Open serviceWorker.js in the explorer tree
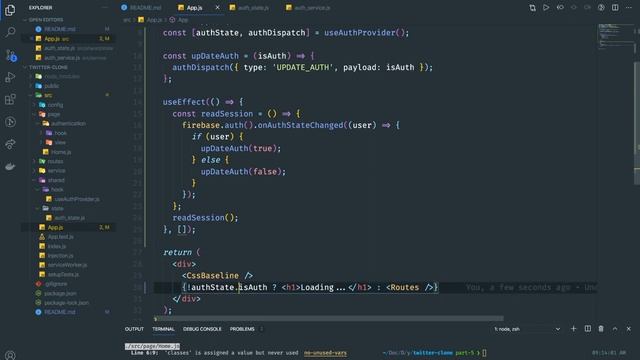 [67, 265]
